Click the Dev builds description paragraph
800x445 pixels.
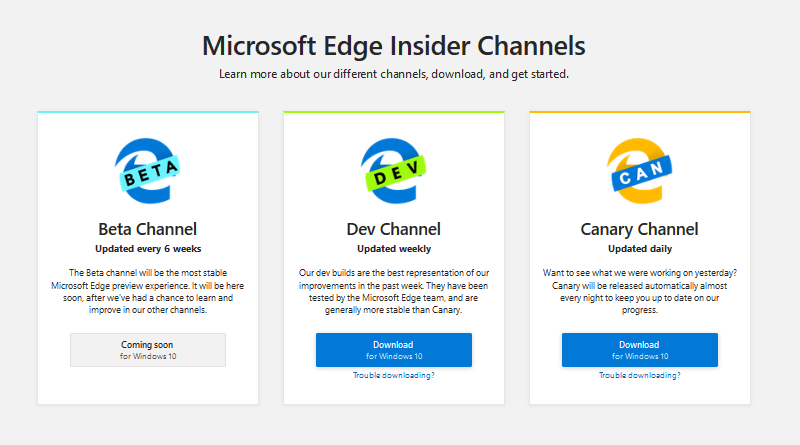pyautogui.click(x=393, y=291)
